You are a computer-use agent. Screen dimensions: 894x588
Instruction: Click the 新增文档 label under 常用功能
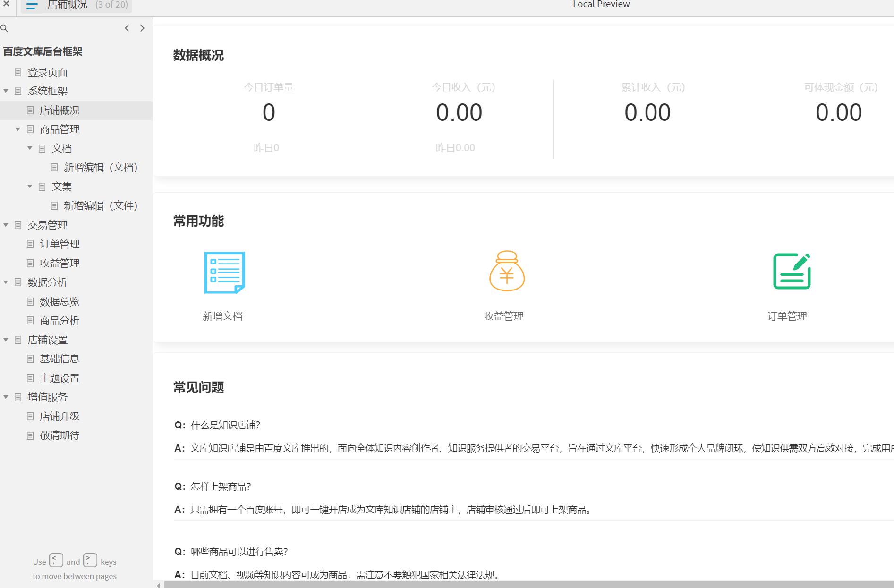point(222,316)
